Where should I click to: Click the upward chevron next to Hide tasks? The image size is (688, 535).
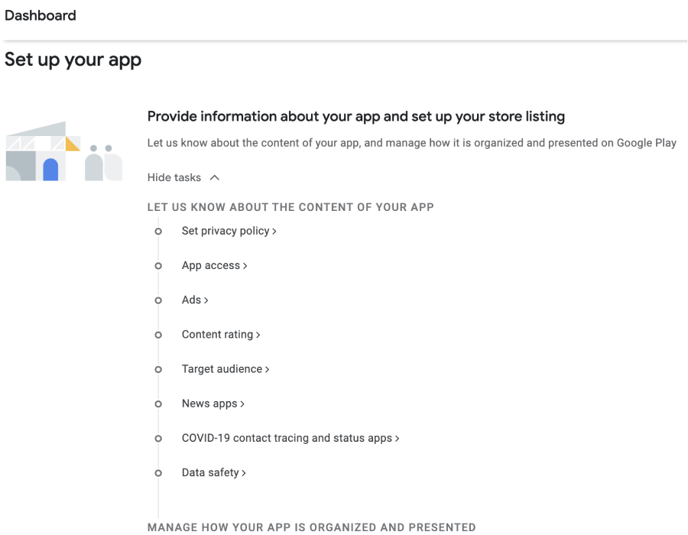tap(215, 178)
